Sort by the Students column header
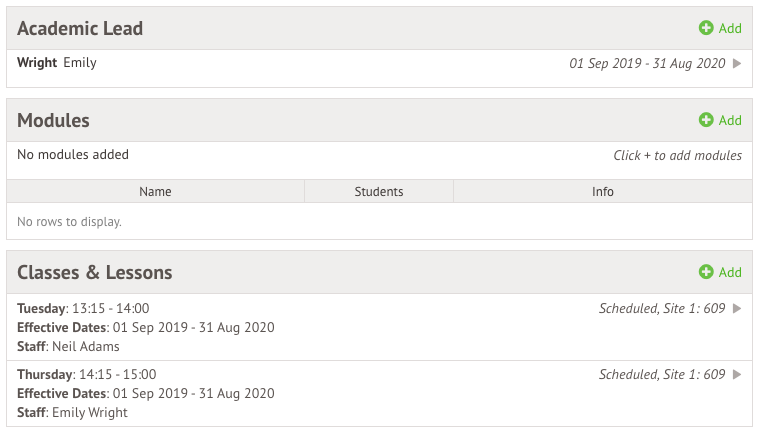Image resolution: width=760 pixels, height=433 pixels. point(379,192)
